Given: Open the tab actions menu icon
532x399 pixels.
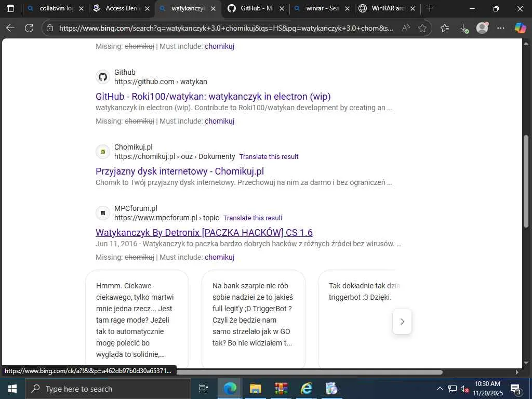Looking at the screenshot, I should point(10,8).
